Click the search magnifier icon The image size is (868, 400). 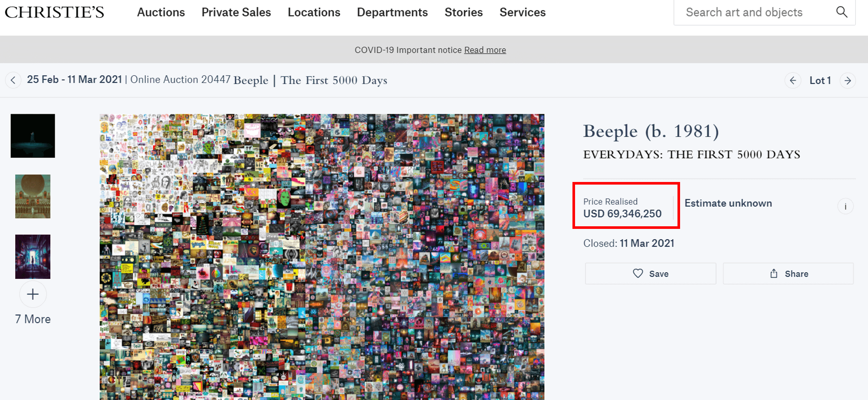point(842,12)
